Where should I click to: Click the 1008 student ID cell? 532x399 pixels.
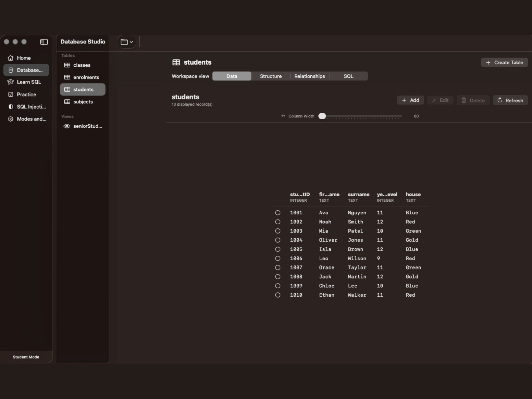296,277
